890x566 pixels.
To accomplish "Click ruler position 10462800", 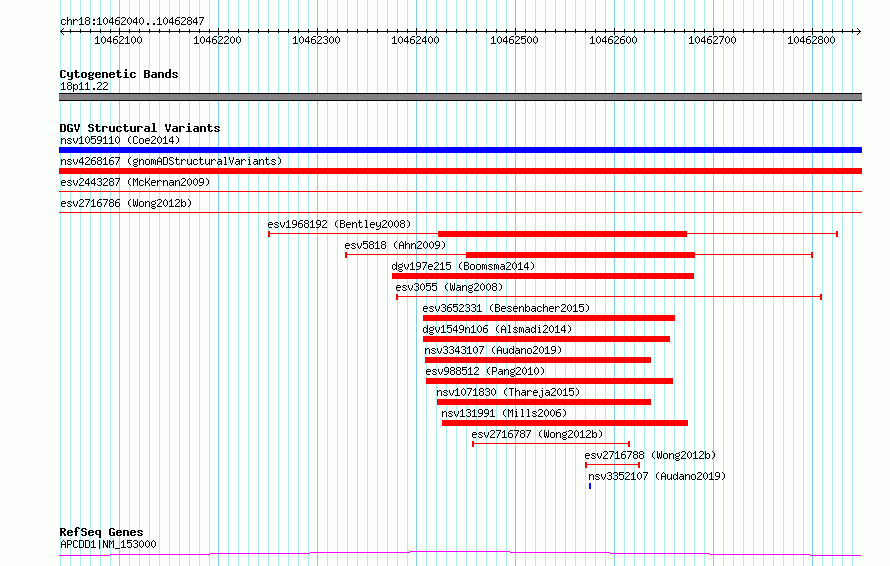I will click(812, 40).
